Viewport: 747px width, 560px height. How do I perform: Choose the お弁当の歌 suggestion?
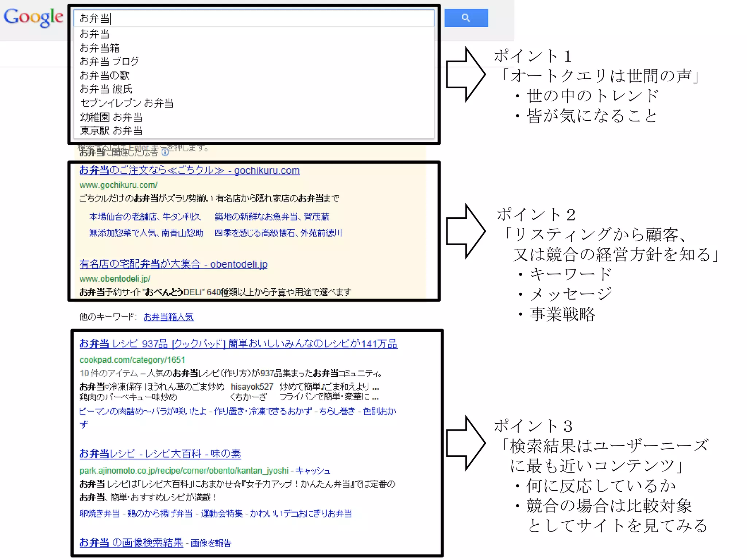tap(105, 75)
